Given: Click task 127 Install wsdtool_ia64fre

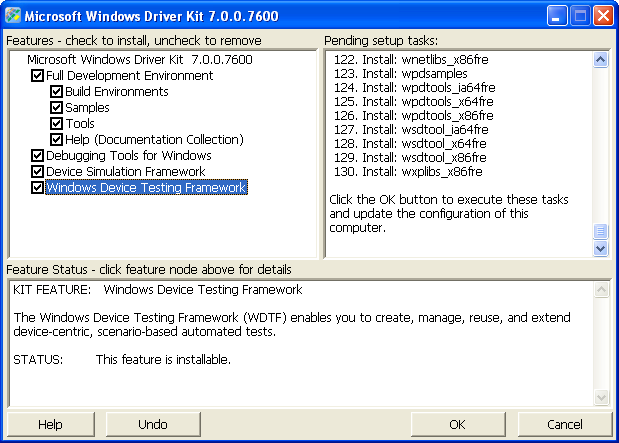Looking at the screenshot, I should (411, 130).
